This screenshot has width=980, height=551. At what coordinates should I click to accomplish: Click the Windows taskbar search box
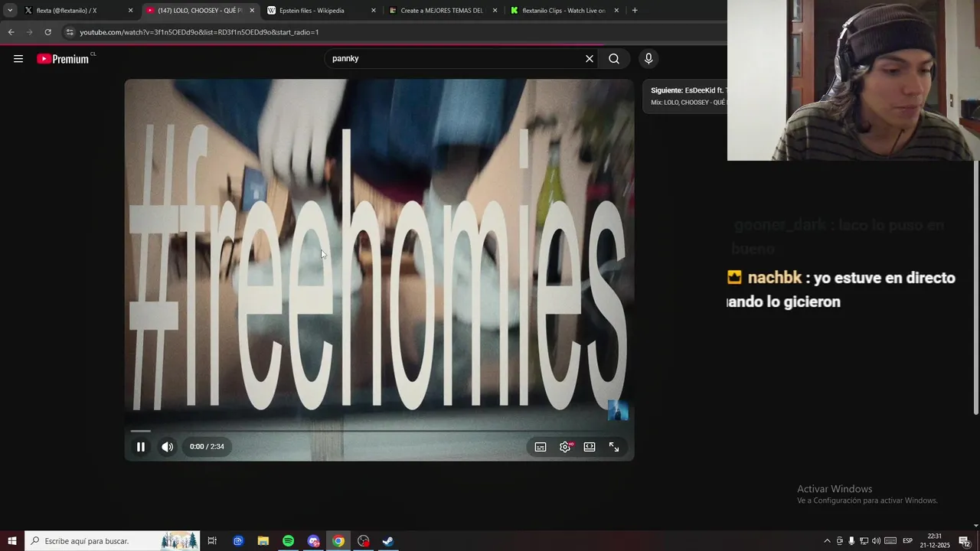point(112,541)
